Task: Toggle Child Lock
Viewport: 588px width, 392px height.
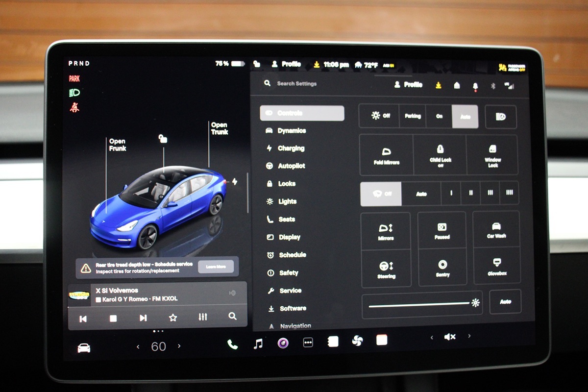Action: coord(440,155)
